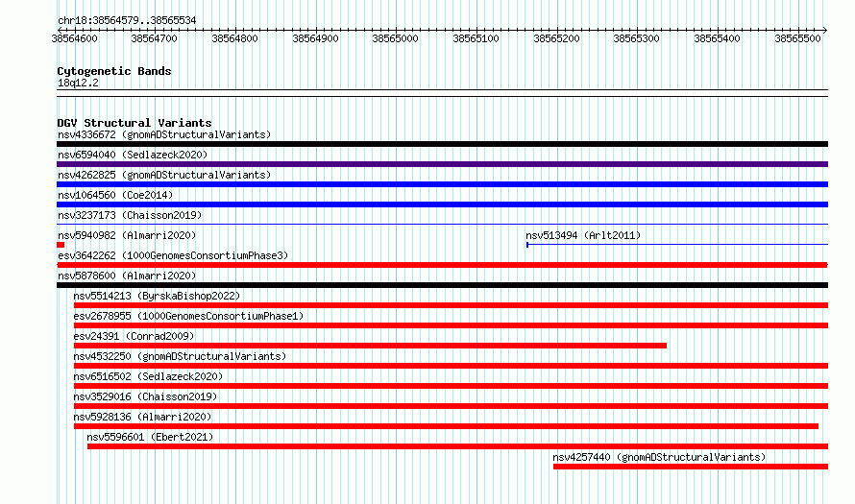Click the nsv3529016 (Chaisson2019) label
This screenshot has width=855, height=504.
[146, 396]
